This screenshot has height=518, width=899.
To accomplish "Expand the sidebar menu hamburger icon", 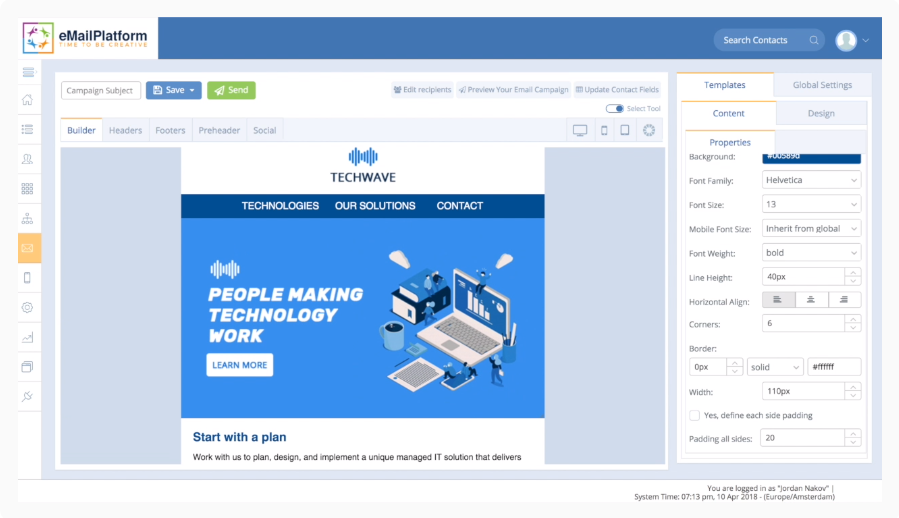I will click(x=28, y=72).
